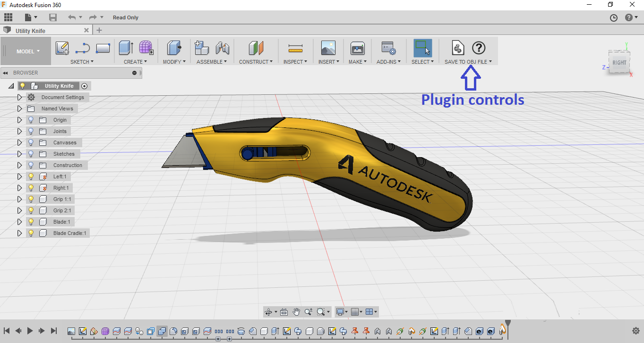Screen dimensions: 644x343
Task: Close the Utility Knife tab
Action: 86,31
